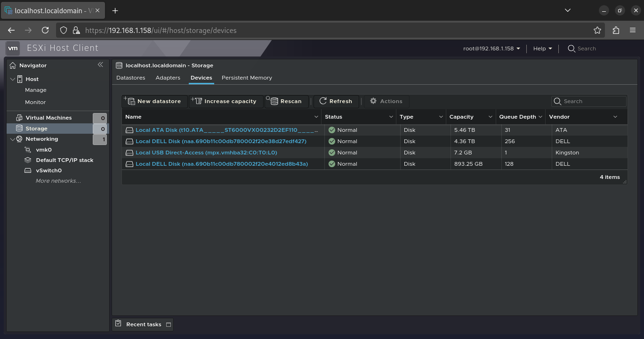Click the Default TCP/IP stack icon
The height and width of the screenshot is (339, 644).
28,160
